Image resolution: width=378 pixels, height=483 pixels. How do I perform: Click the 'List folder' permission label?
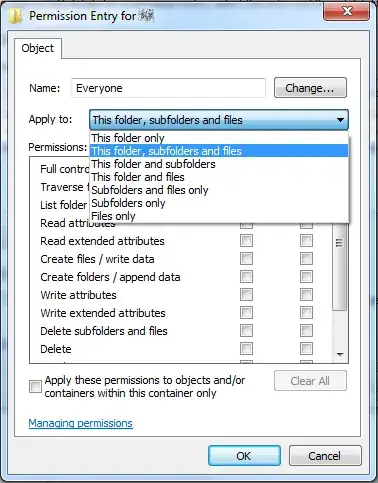click(x=64, y=205)
